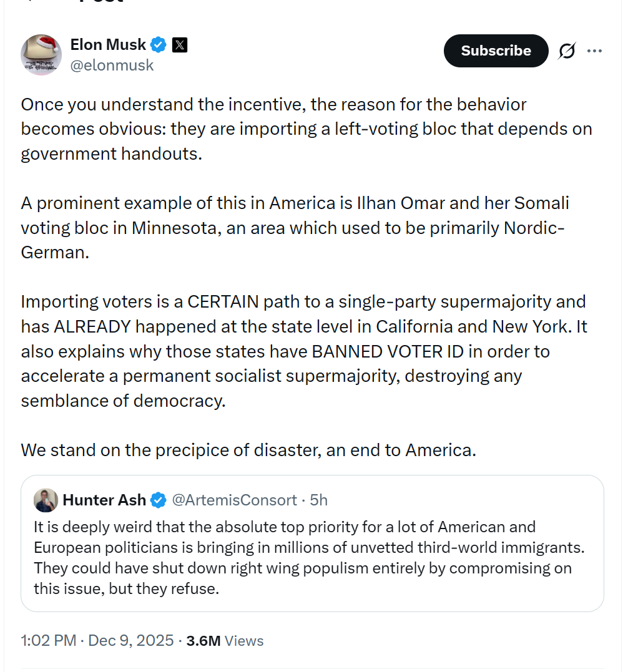
Task: Open Elon Musk's profile picture
Action: pyautogui.click(x=41, y=55)
